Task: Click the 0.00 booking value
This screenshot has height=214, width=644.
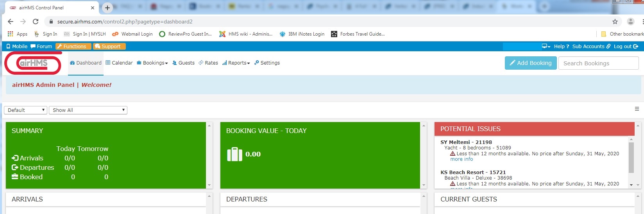Action: [253, 154]
